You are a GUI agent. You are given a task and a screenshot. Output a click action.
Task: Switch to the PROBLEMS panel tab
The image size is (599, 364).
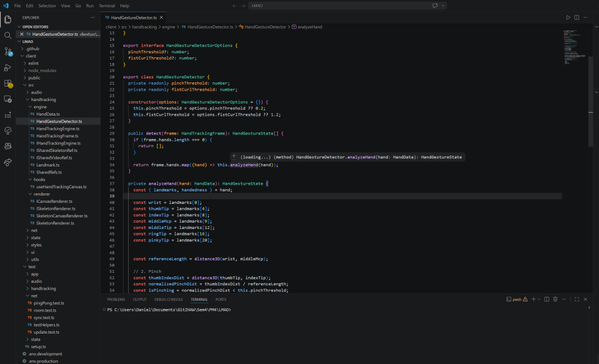116,299
